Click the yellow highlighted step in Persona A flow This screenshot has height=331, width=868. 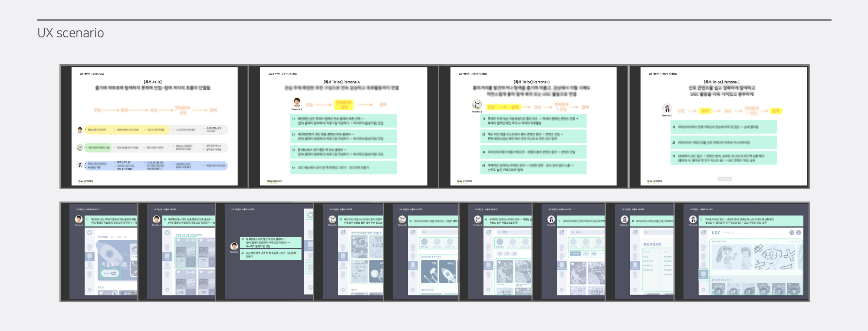click(344, 105)
